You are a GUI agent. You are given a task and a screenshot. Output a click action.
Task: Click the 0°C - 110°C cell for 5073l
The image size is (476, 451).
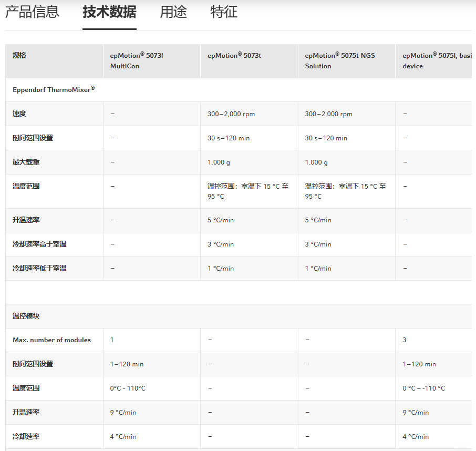click(x=128, y=388)
